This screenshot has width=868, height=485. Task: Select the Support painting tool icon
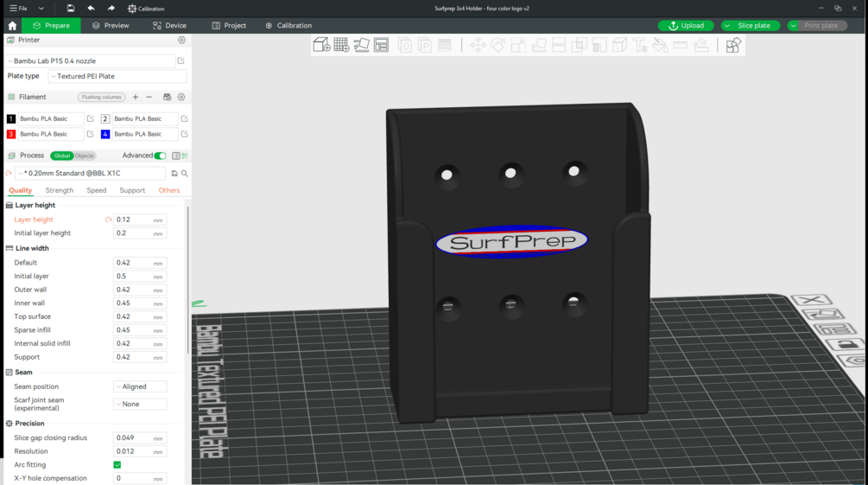[599, 45]
